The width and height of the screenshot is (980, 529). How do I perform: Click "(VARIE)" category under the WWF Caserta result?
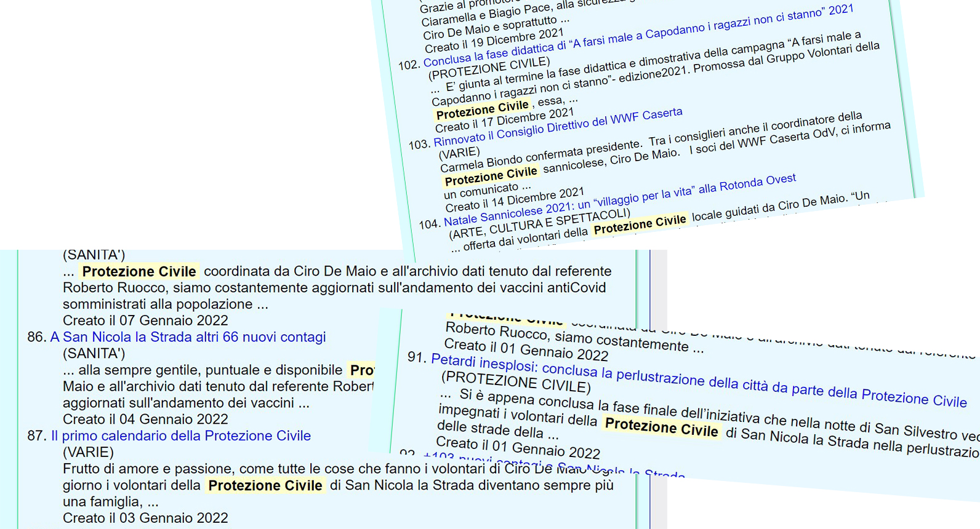[x=459, y=153]
